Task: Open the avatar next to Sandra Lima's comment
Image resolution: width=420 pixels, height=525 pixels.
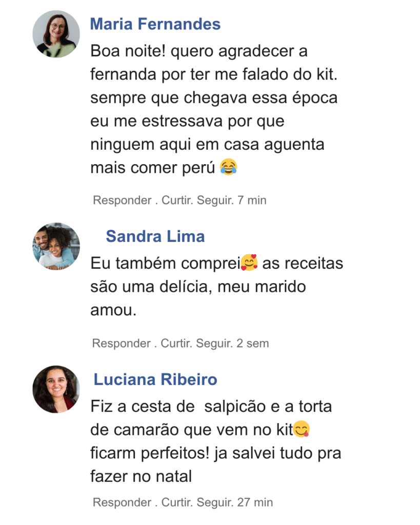Action: coord(56,247)
